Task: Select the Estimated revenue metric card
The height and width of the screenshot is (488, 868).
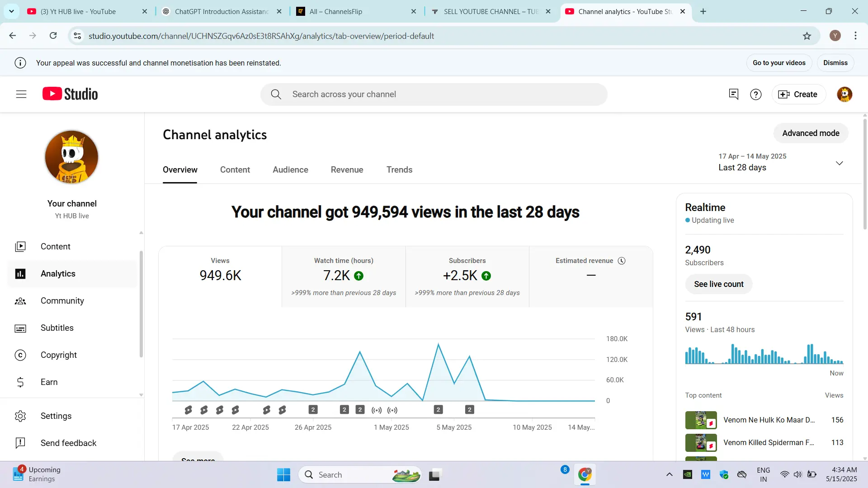Action: tap(591, 277)
